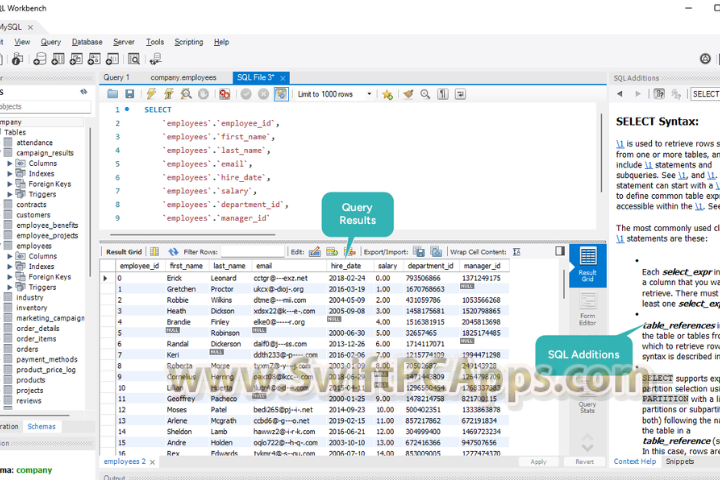The height and width of the screenshot is (480, 720).
Task: Click the vertical scrollbar of the SQL editor
Action: (x=601, y=152)
